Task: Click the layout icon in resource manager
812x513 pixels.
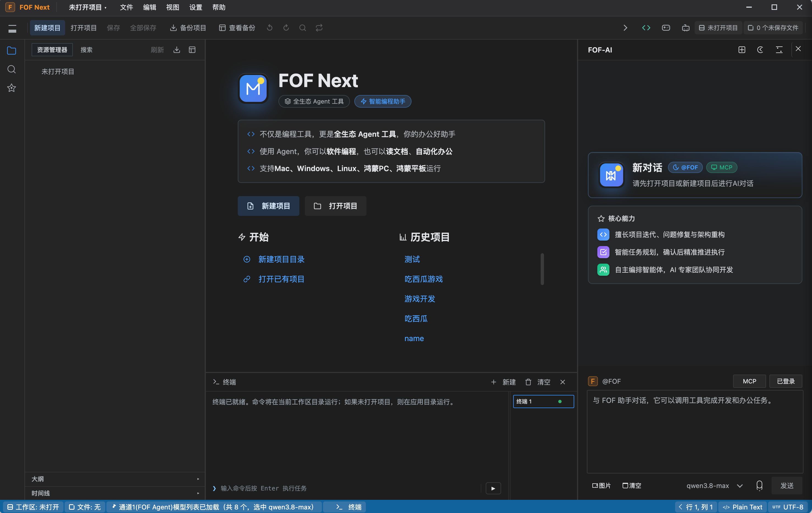Action: 192,50
